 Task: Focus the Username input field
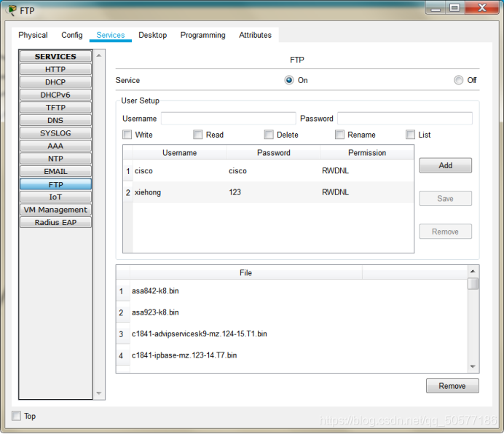point(228,119)
